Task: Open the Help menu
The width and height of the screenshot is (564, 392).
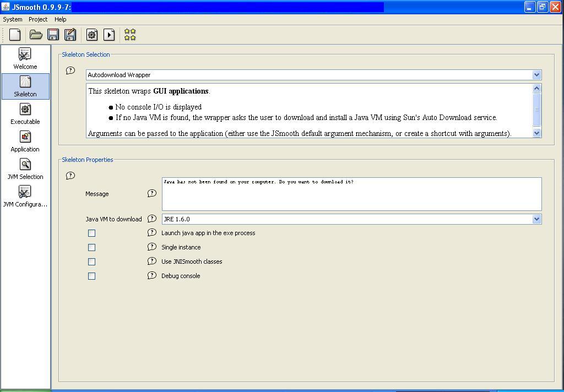Action: 61,19
